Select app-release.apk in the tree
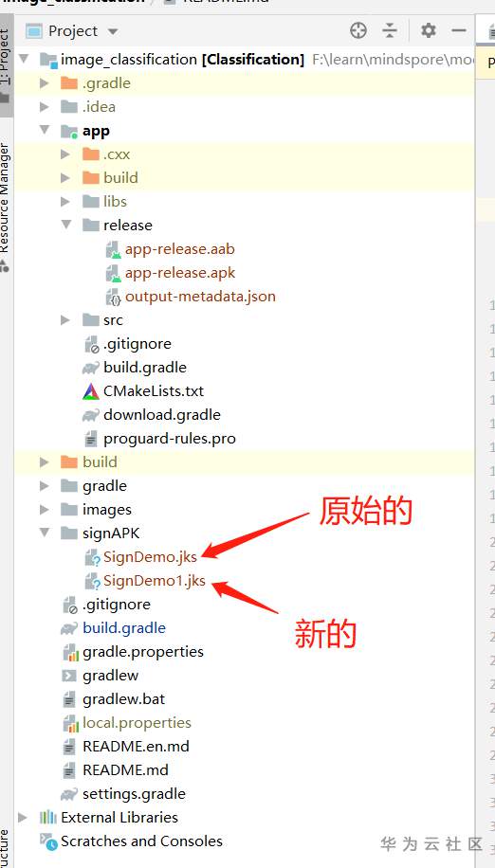This screenshot has height=868, width=495. tap(180, 273)
